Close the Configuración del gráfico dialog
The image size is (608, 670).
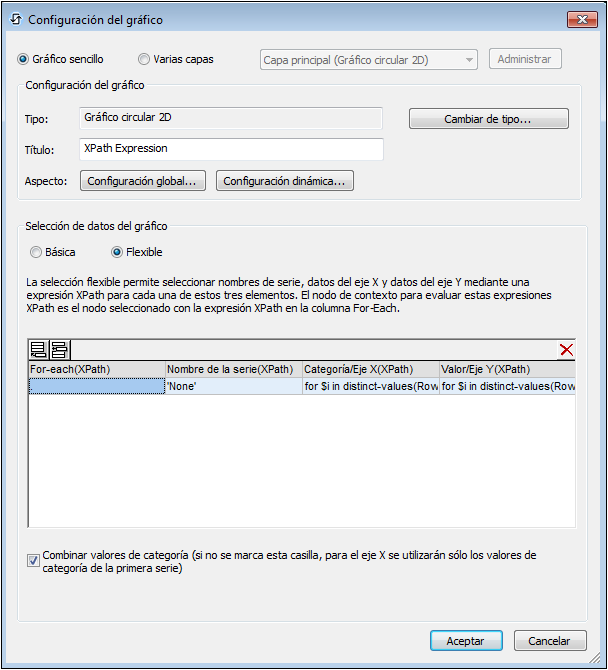582,19
